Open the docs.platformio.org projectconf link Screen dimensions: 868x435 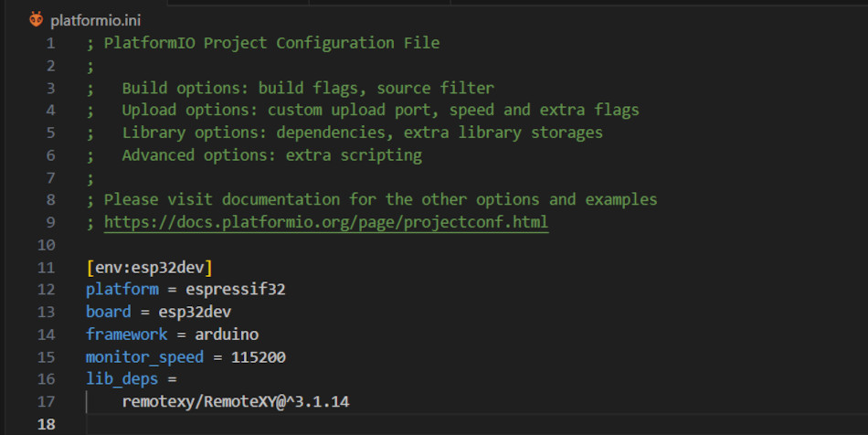326,222
